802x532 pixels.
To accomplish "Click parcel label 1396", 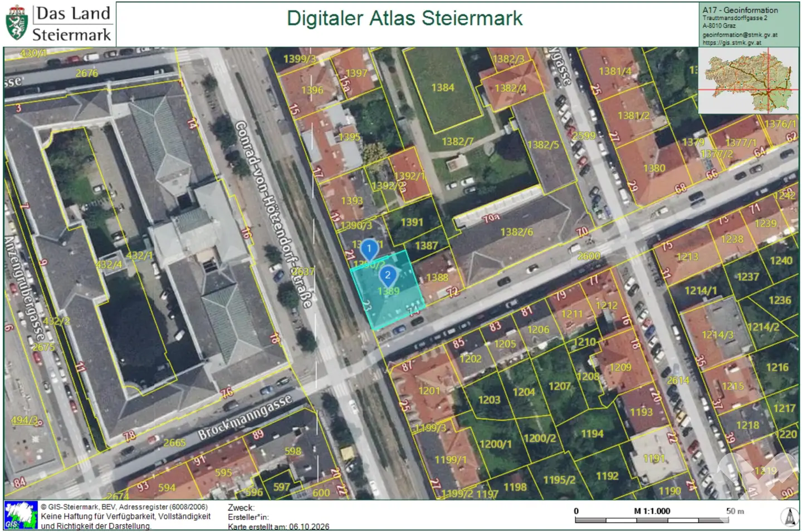I will [312, 90].
